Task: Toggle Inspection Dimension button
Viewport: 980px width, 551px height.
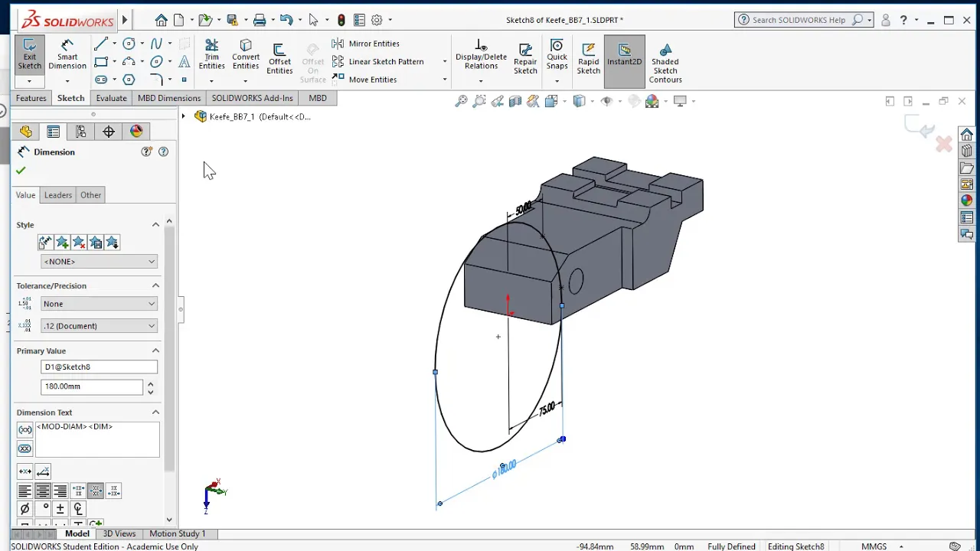Action: tap(24, 448)
